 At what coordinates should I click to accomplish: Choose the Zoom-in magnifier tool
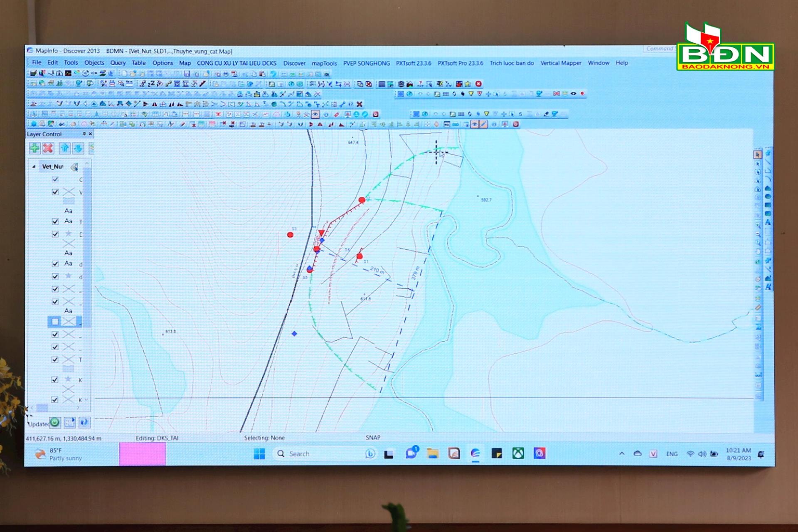(758, 225)
